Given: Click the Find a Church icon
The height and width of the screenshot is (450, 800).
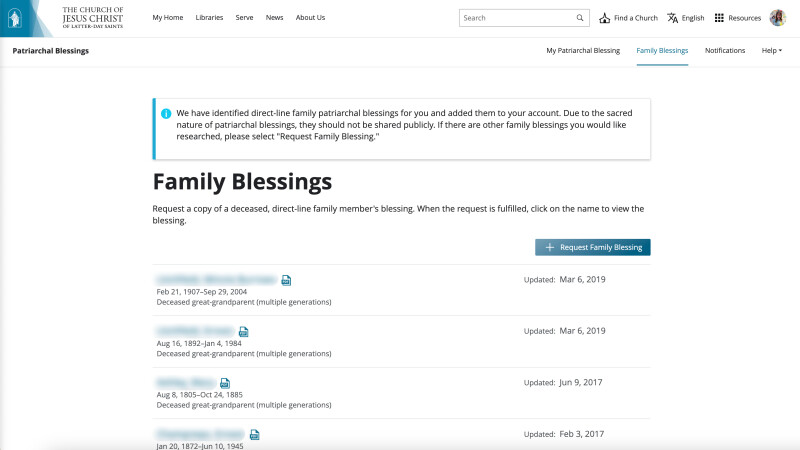Looking at the screenshot, I should 605,18.
